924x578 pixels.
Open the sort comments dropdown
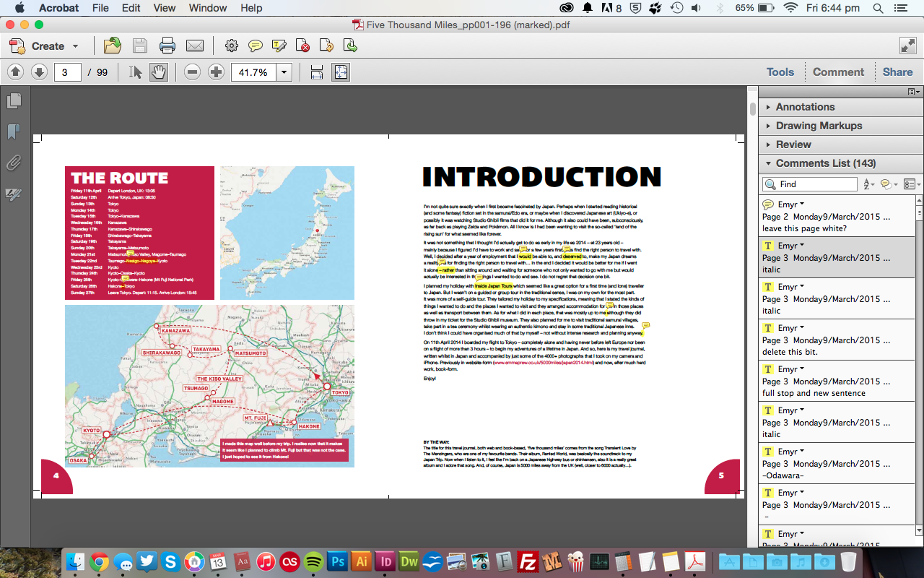tap(868, 184)
